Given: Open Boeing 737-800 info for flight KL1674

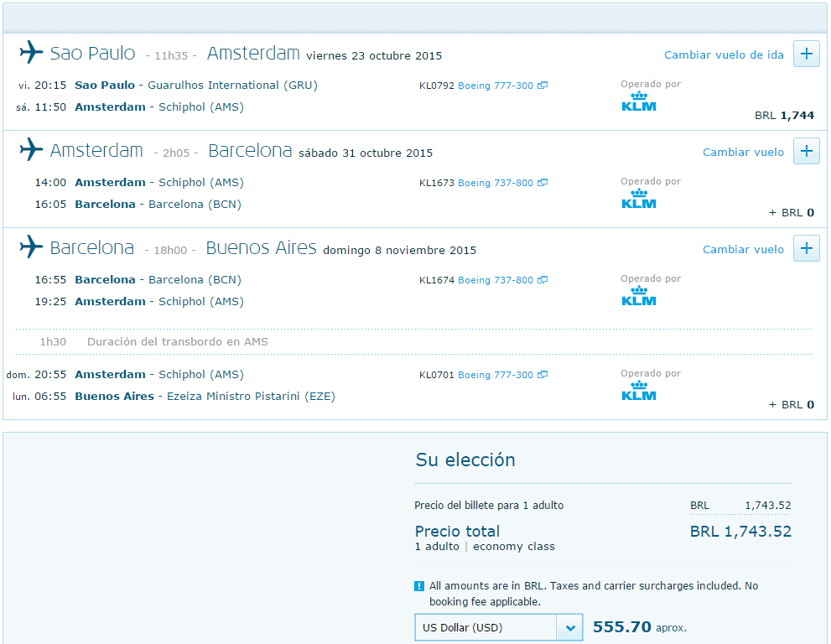Looking at the screenshot, I should pos(496,280).
